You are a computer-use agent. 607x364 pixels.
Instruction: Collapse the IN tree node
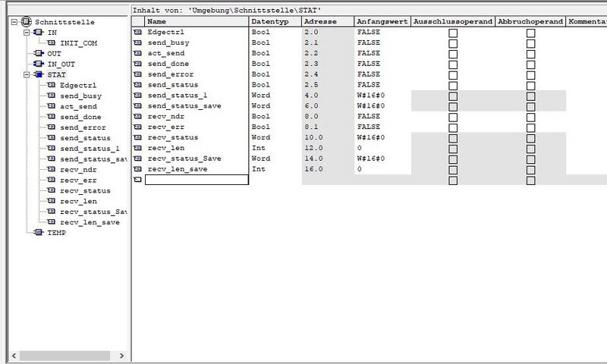(27, 33)
